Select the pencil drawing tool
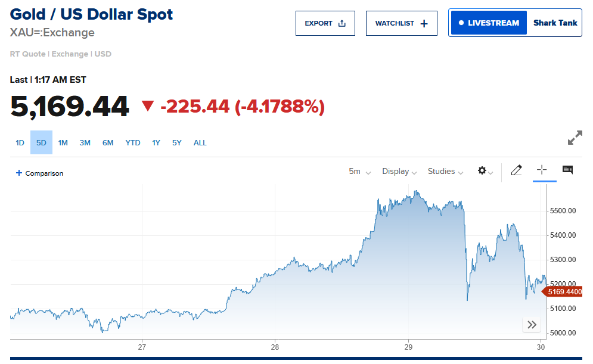This screenshot has height=364, width=593. tap(516, 171)
